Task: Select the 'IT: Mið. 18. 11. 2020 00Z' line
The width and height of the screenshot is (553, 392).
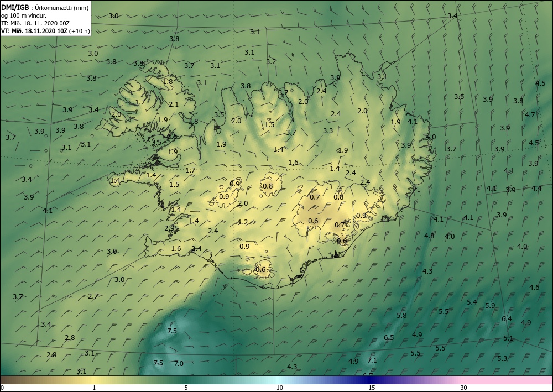Action: [35, 23]
